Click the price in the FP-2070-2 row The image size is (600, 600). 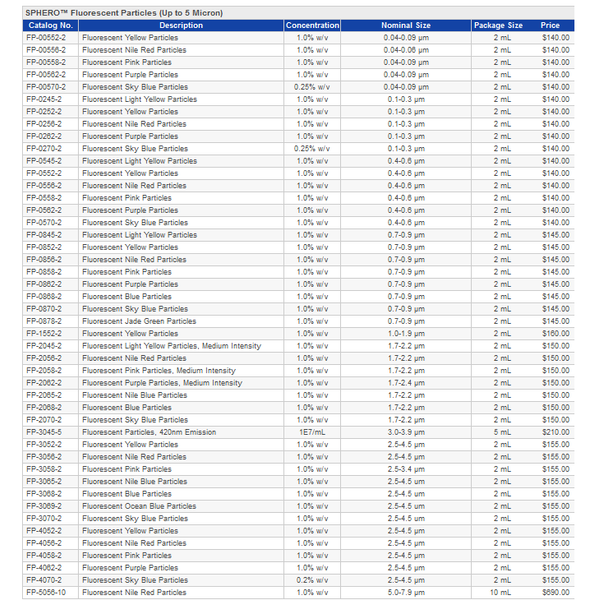[556, 420]
